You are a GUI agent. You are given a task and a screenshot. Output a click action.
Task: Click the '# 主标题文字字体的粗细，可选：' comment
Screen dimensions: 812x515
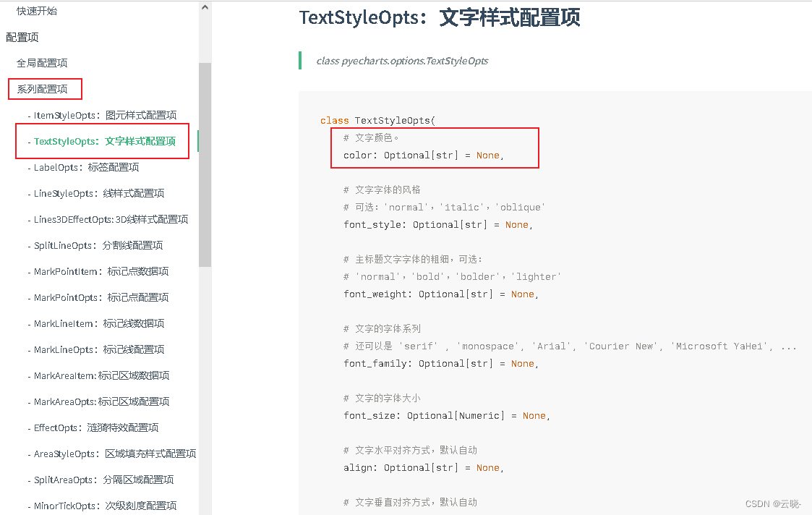pyautogui.click(x=413, y=259)
